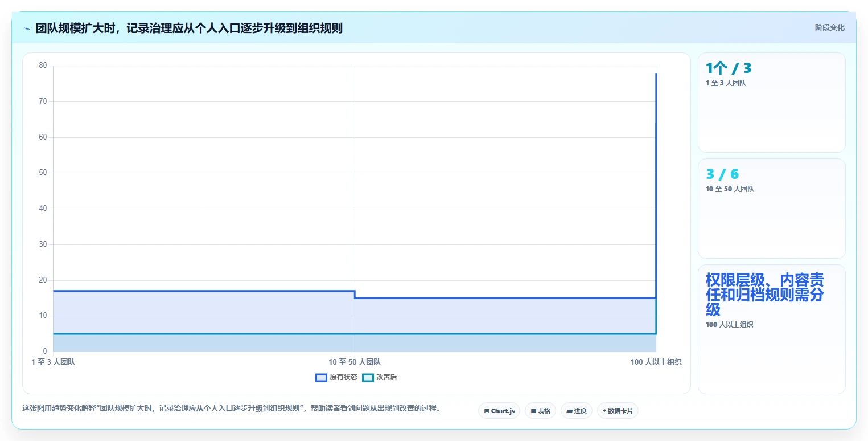
Task: Click the y-axis value 20
Action: point(43,280)
